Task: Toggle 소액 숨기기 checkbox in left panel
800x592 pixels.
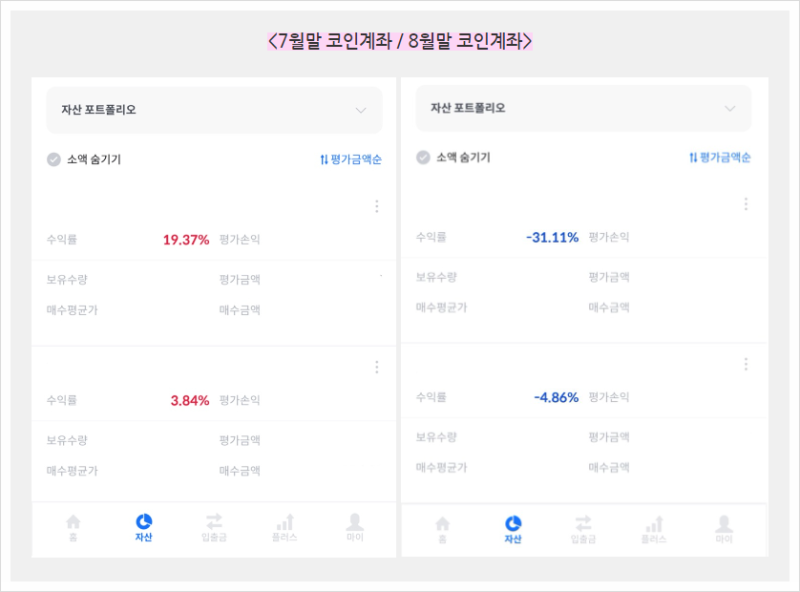Action: [x=54, y=159]
